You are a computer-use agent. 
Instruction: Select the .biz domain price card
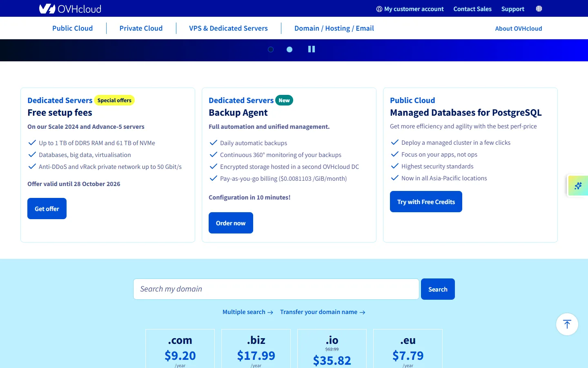click(256, 349)
